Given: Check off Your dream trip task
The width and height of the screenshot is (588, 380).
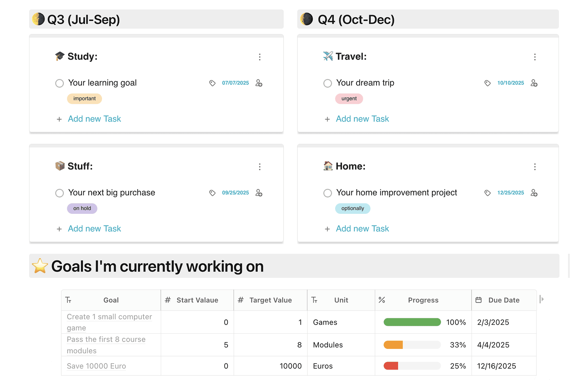Looking at the screenshot, I should pyautogui.click(x=328, y=83).
